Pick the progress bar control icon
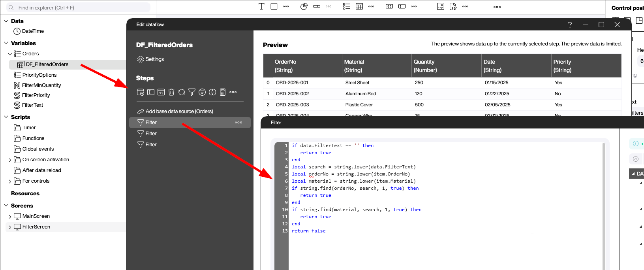The width and height of the screenshot is (644, 270). (317, 6)
